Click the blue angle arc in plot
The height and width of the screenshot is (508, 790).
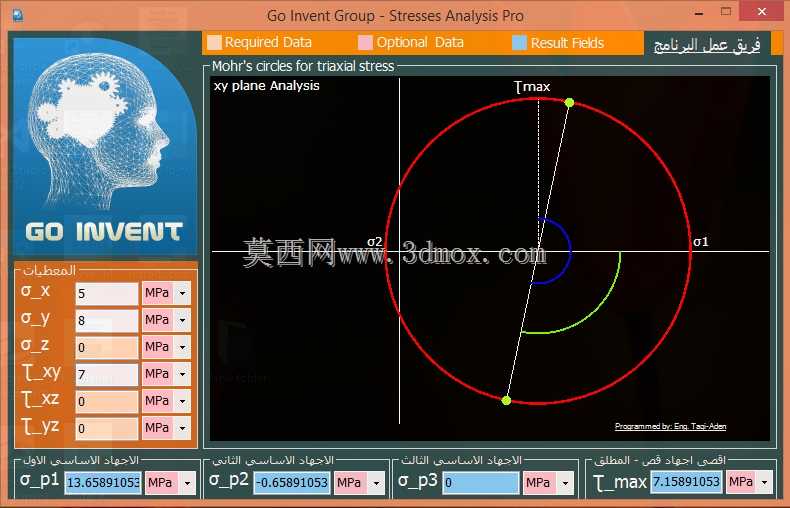(x=570, y=250)
